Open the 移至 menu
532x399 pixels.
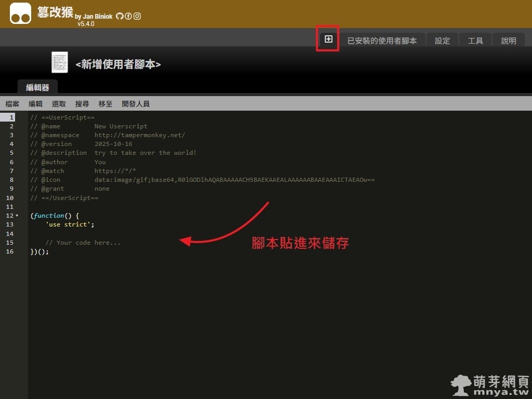(x=105, y=104)
